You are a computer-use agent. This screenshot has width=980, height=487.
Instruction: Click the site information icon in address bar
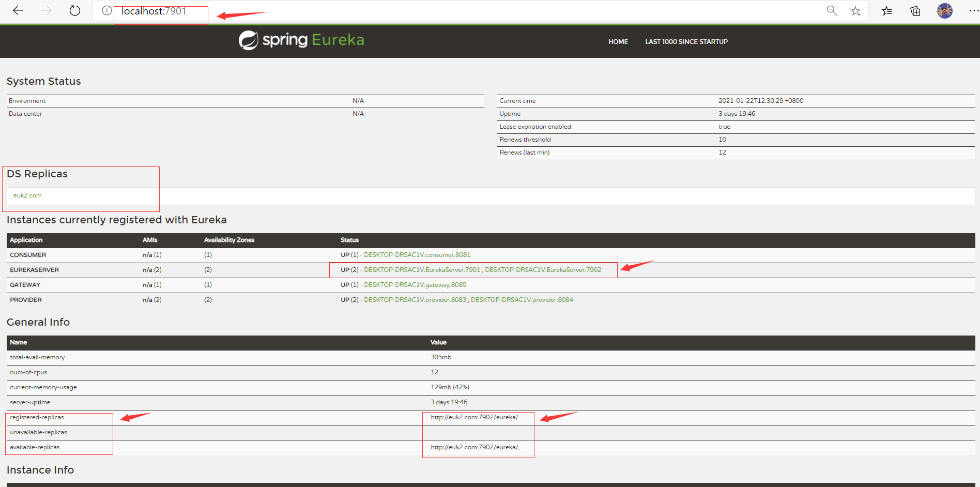pos(106,10)
